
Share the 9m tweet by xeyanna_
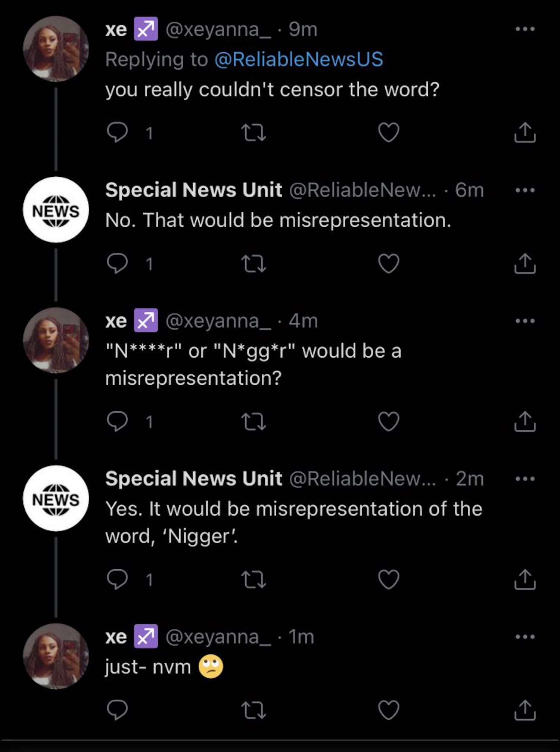tap(525, 133)
